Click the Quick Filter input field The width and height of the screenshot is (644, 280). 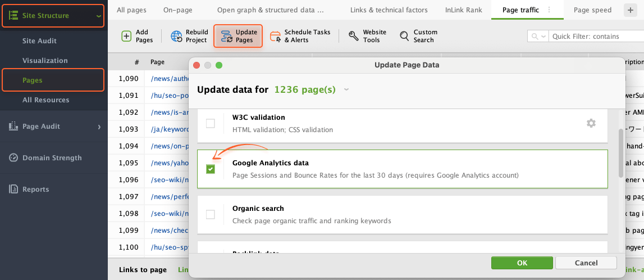pyautogui.click(x=596, y=36)
